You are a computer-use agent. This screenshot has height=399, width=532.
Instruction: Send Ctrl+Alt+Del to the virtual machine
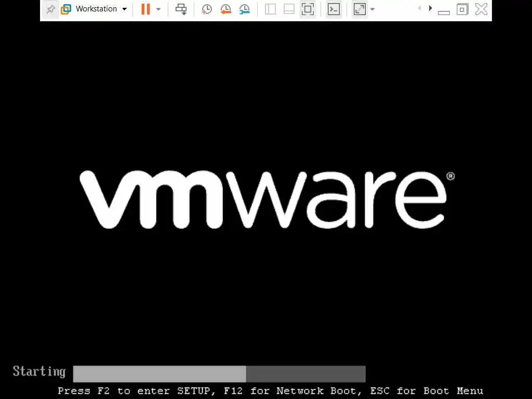pos(181,9)
